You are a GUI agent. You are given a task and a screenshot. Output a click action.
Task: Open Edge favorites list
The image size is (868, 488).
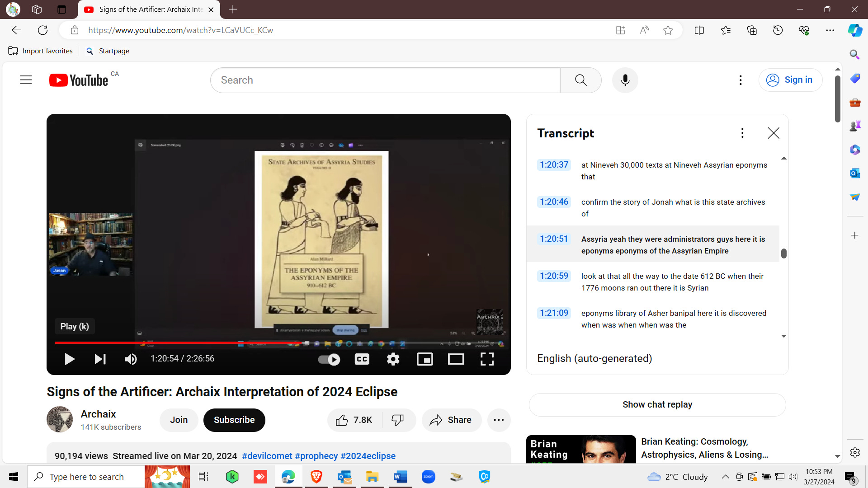726,30
